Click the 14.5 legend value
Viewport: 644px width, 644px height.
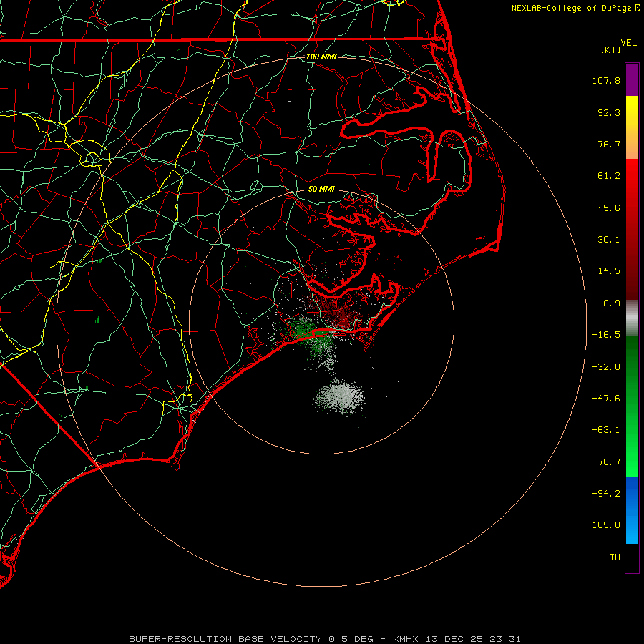[609, 271]
